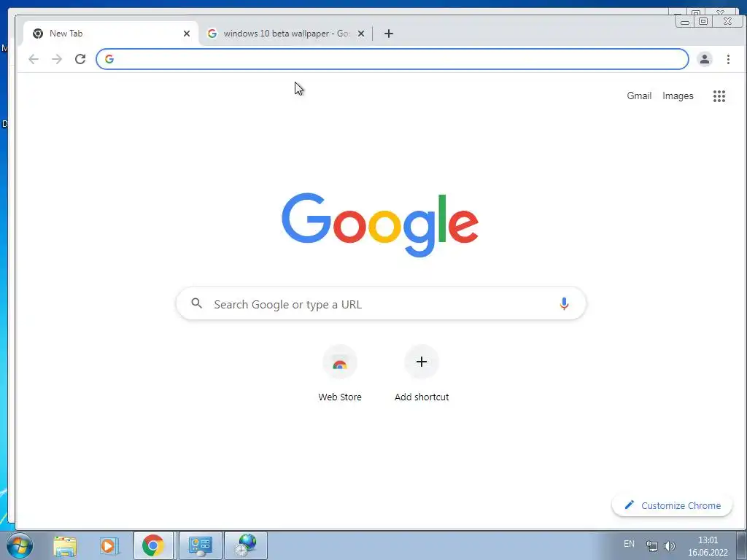Viewport: 747px width, 560px height.
Task: Launch Windows Media Player from taskbar
Action: (x=108, y=545)
